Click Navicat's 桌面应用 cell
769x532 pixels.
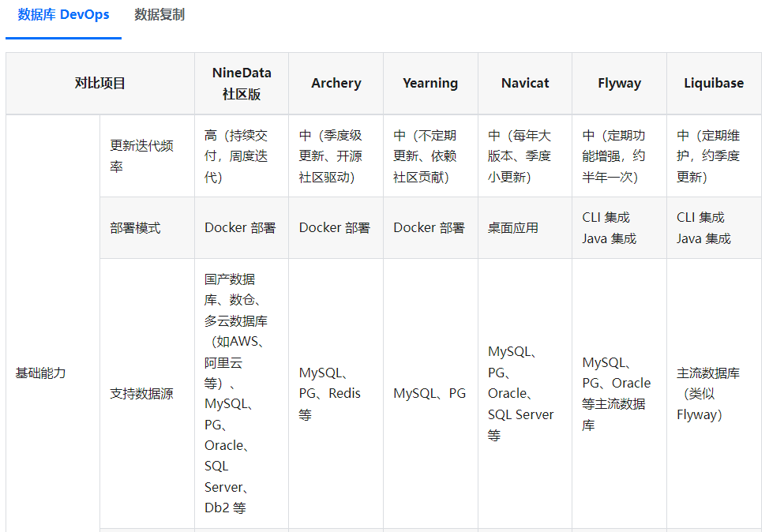pos(525,228)
